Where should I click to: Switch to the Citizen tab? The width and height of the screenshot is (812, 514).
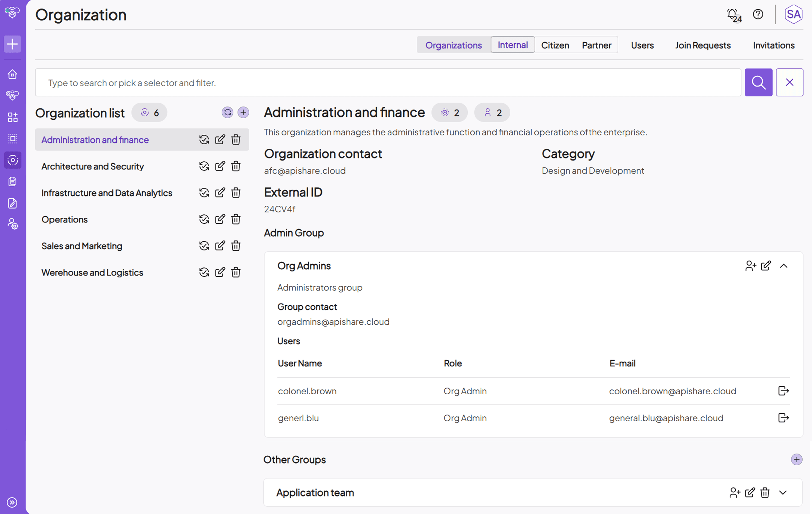[555, 45]
